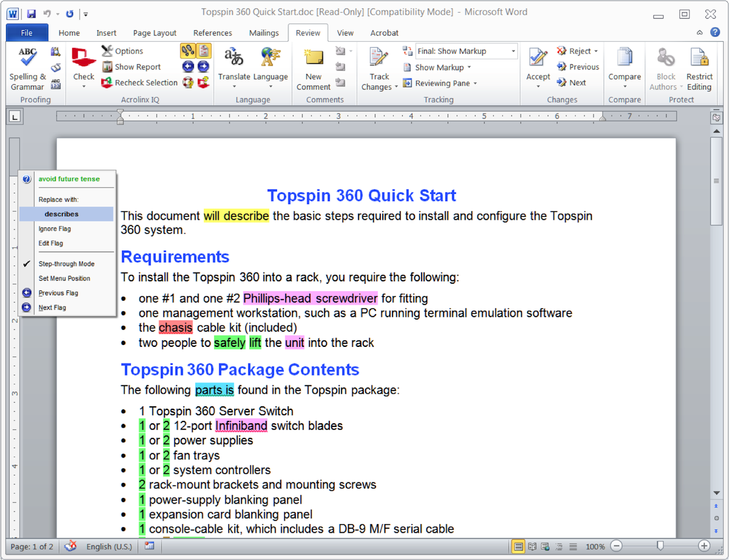The width and height of the screenshot is (729, 560).
Task: Click the proofing errors icon in status bar
Action: tap(70, 546)
